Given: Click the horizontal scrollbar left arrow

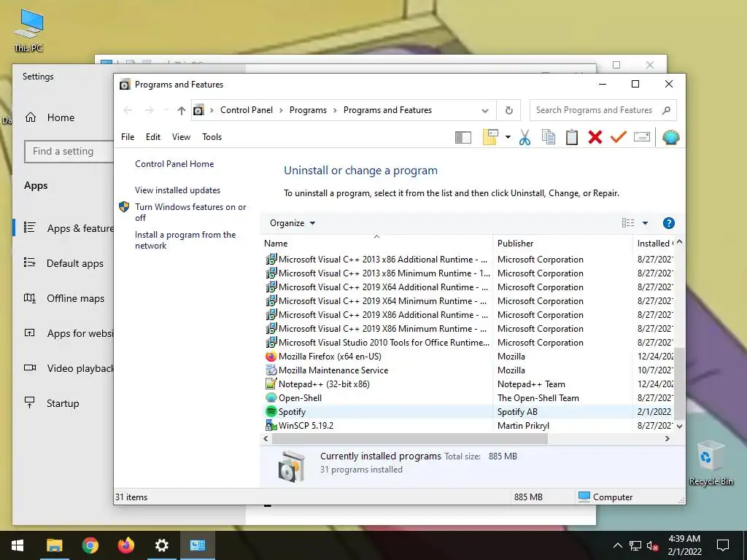Looking at the screenshot, I should click(266, 438).
